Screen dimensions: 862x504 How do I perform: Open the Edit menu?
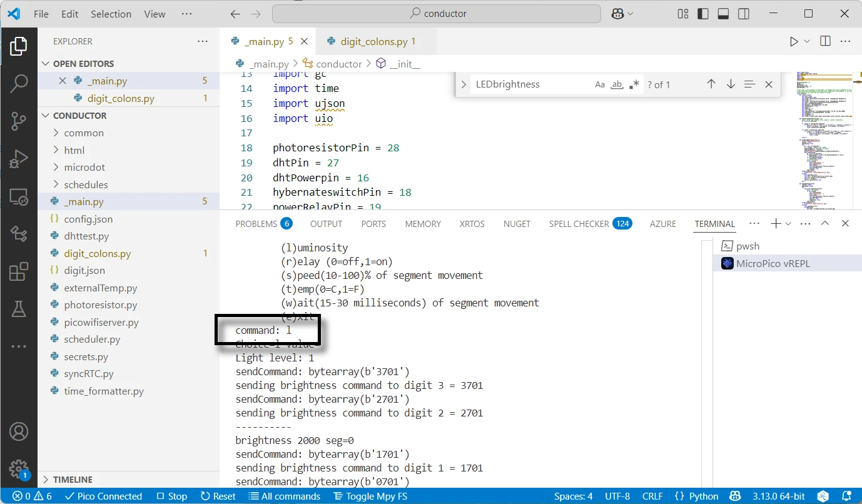tap(70, 14)
